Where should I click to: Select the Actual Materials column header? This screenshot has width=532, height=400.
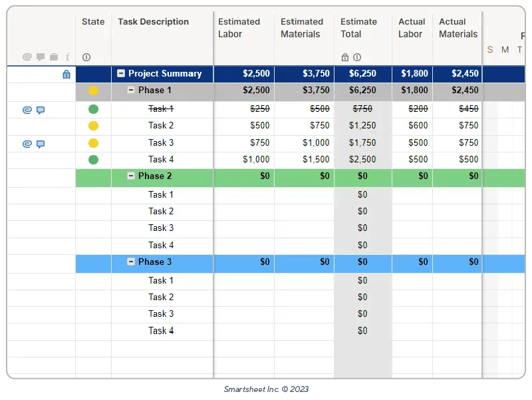pos(458,28)
